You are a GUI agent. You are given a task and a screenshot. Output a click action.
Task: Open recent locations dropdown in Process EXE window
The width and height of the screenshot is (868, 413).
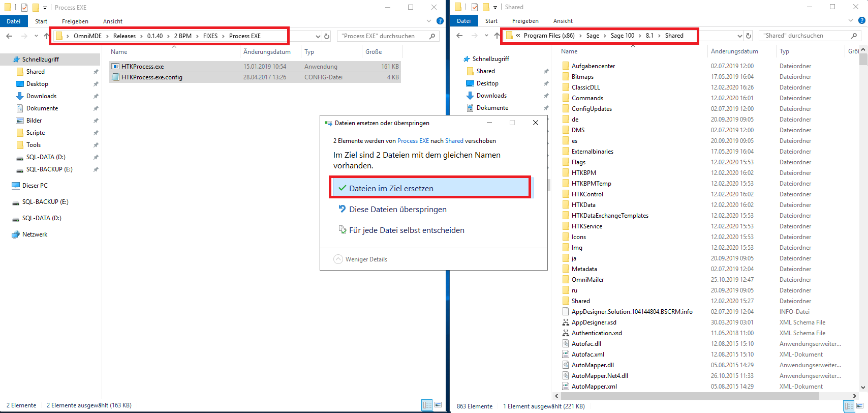point(36,36)
